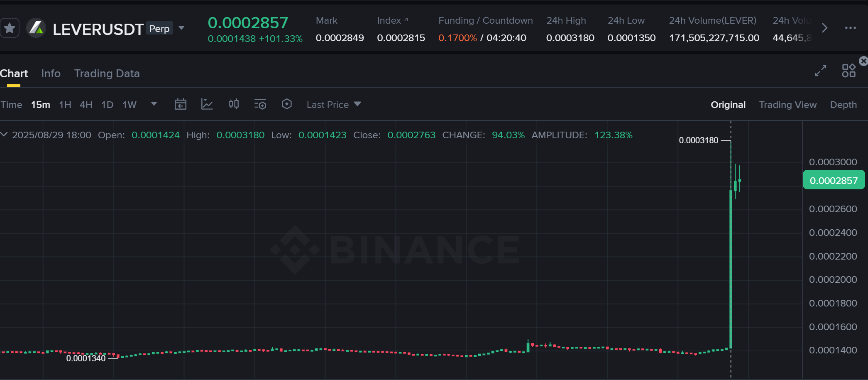Switch chart to Depth view

tap(843, 105)
